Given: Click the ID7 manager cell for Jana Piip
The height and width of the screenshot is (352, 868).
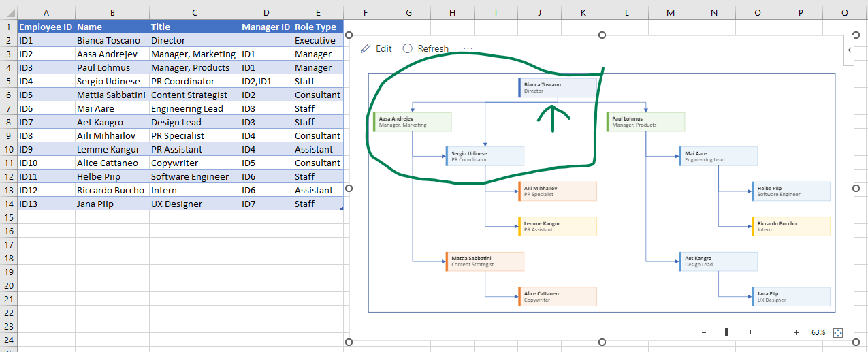Looking at the screenshot, I should point(266,204).
